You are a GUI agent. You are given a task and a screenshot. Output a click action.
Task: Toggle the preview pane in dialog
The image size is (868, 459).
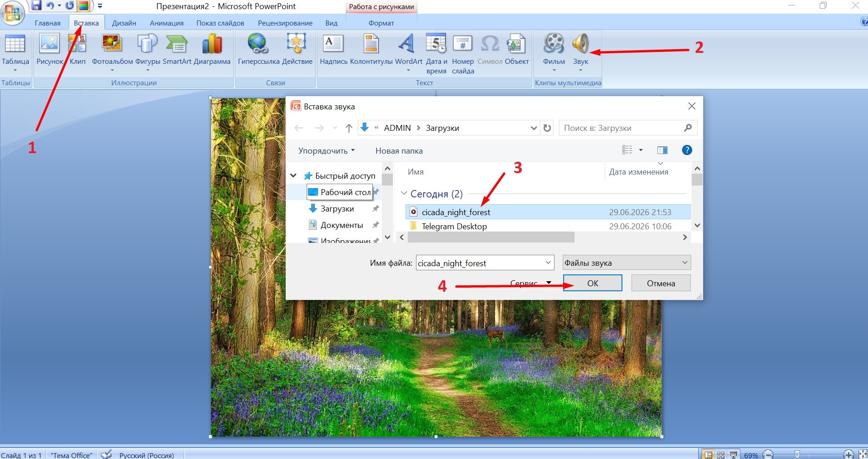(x=663, y=150)
